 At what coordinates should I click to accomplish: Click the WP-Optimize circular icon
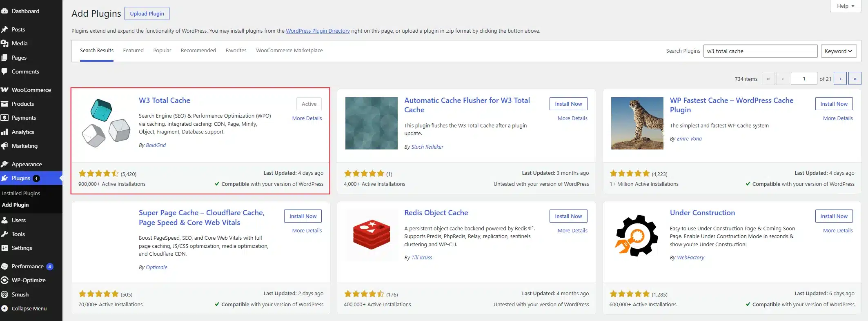pyautogui.click(x=4, y=280)
